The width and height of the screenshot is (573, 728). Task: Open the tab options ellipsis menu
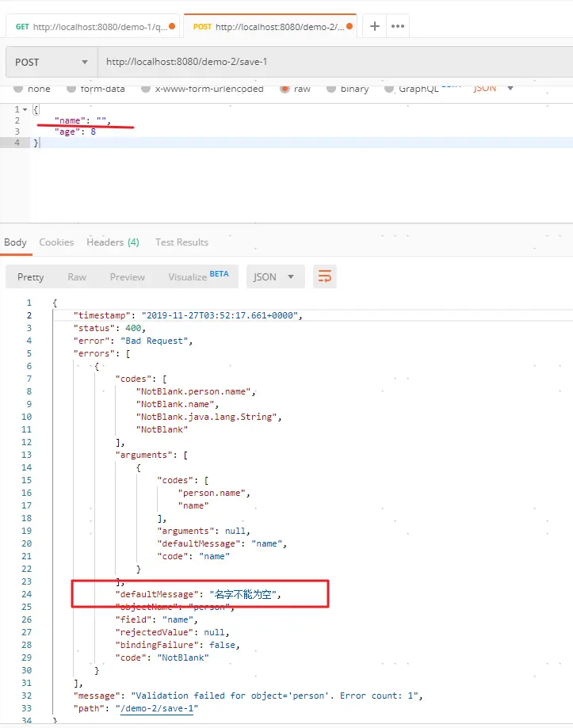398,26
